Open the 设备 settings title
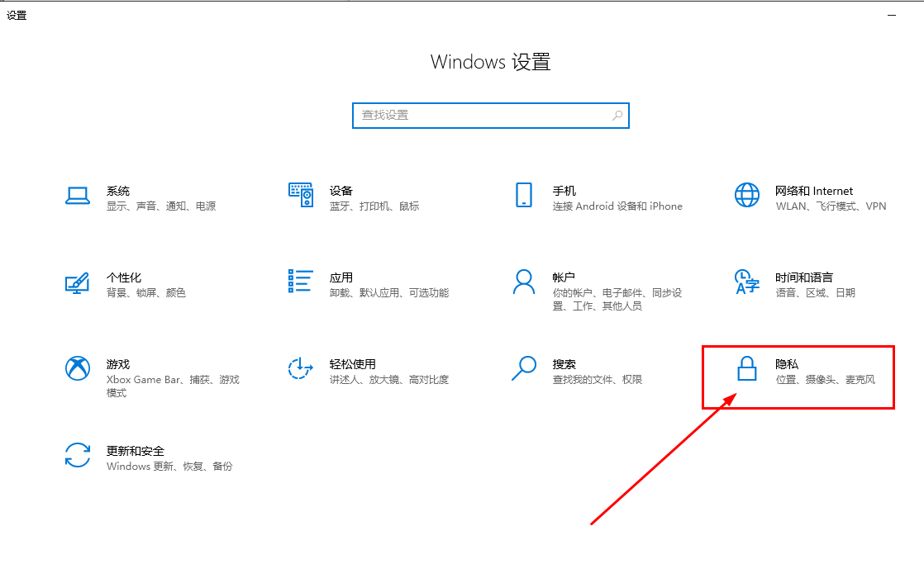Screen dimensions: 924x583 (x=341, y=191)
